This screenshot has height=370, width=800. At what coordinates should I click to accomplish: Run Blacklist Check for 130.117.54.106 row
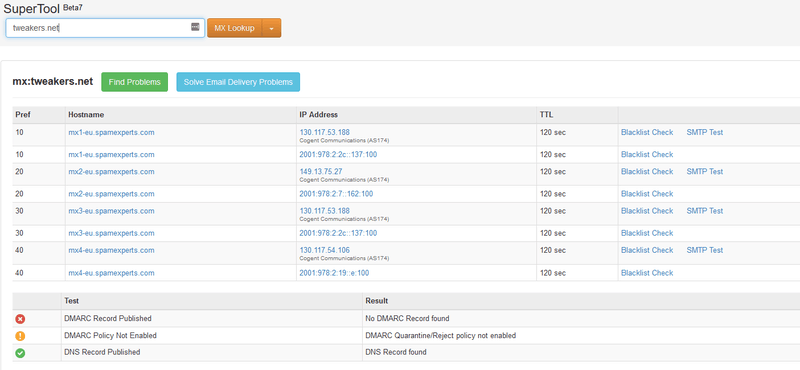[647, 250]
